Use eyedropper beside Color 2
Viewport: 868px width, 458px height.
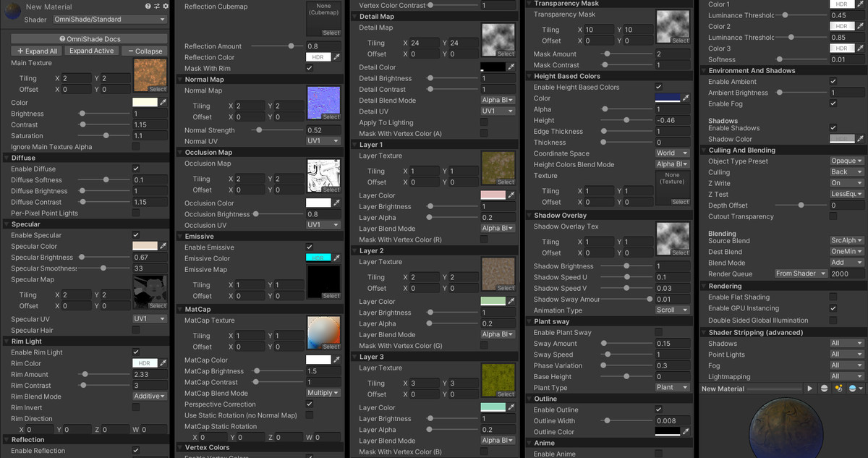tap(860, 27)
